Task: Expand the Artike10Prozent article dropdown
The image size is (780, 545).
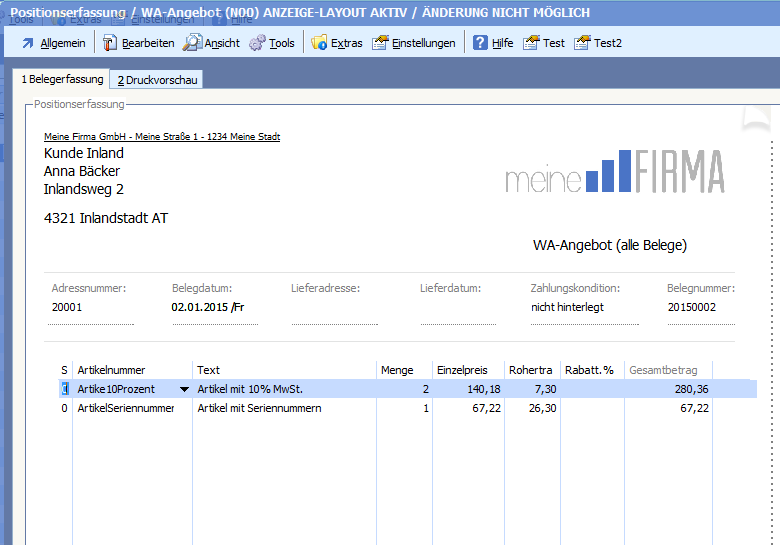Action: (x=184, y=389)
